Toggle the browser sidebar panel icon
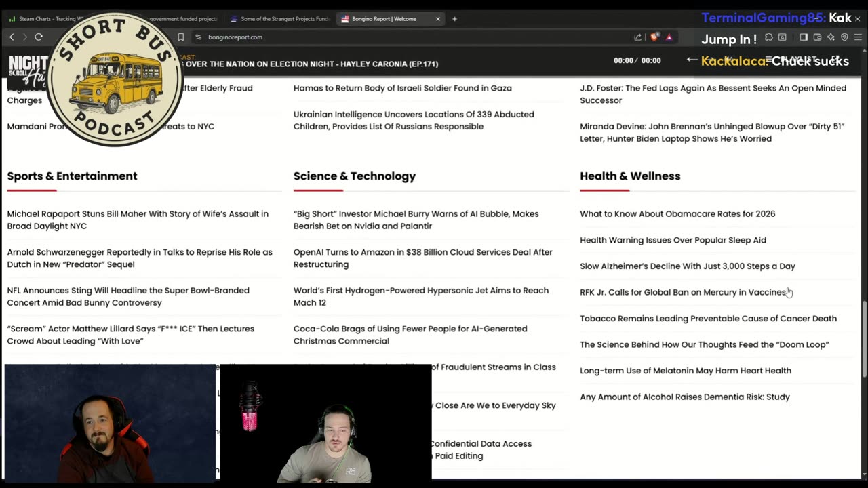The image size is (868, 488). (x=804, y=37)
